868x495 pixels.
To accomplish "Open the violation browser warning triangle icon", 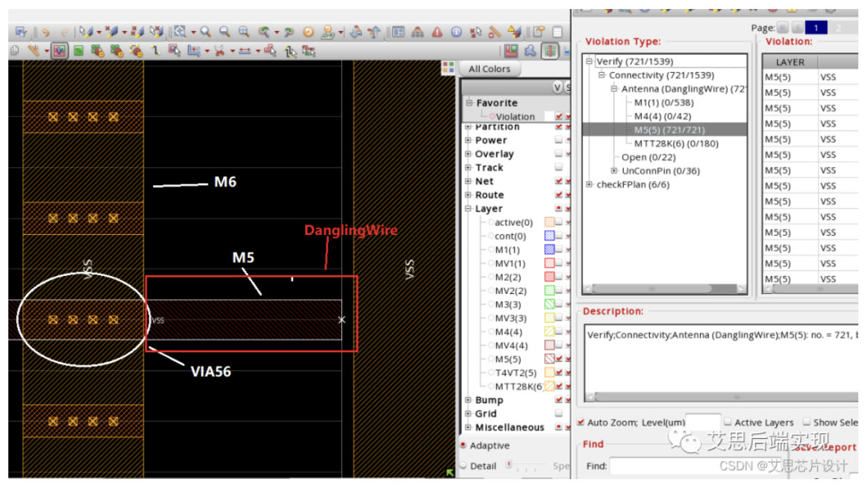I will pos(437,32).
